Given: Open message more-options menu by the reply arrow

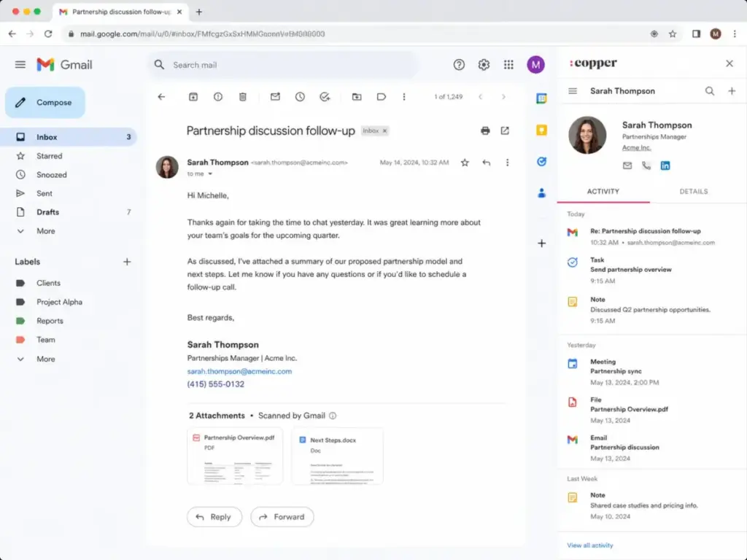Looking at the screenshot, I should [508, 163].
